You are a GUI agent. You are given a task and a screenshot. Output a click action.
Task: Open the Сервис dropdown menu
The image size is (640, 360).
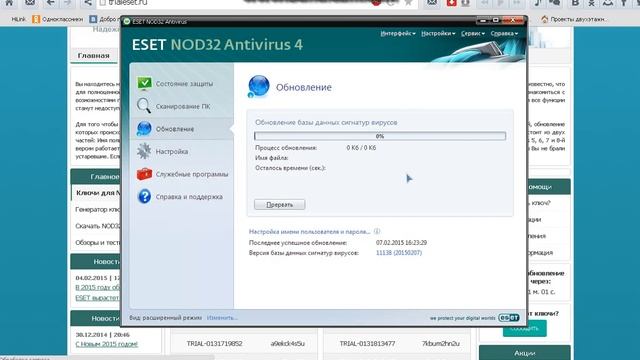pyautogui.click(x=473, y=33)
